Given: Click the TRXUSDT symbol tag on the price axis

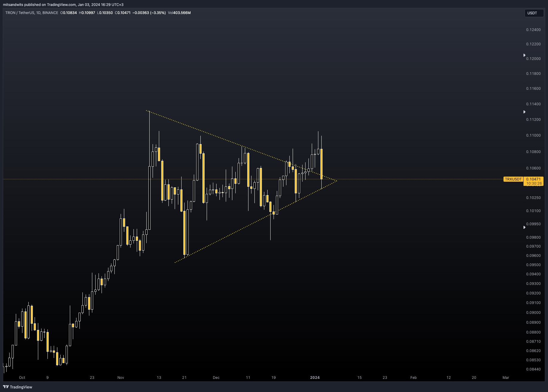Looking at the screenshot, I should (x=513, y=179).
